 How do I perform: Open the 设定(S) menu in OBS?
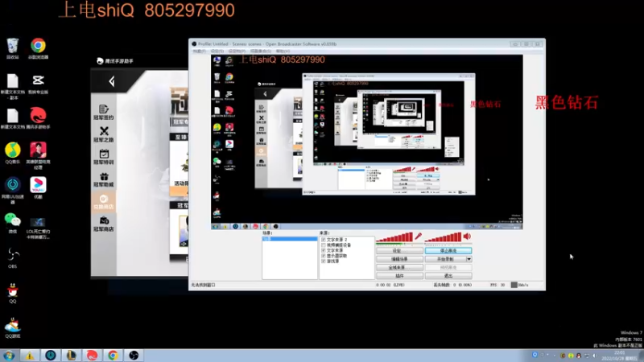pos(217,51)
